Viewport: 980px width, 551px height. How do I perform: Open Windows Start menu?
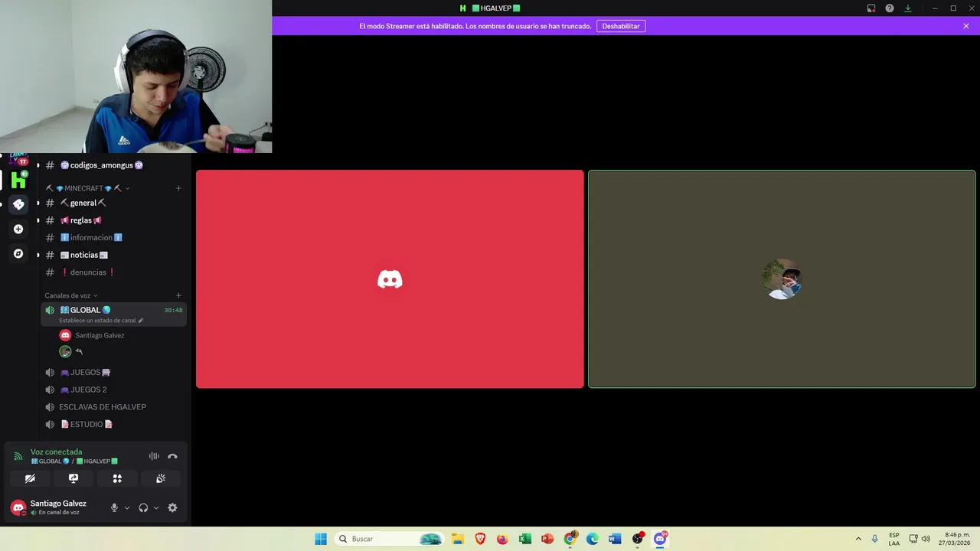click(321, 539)
